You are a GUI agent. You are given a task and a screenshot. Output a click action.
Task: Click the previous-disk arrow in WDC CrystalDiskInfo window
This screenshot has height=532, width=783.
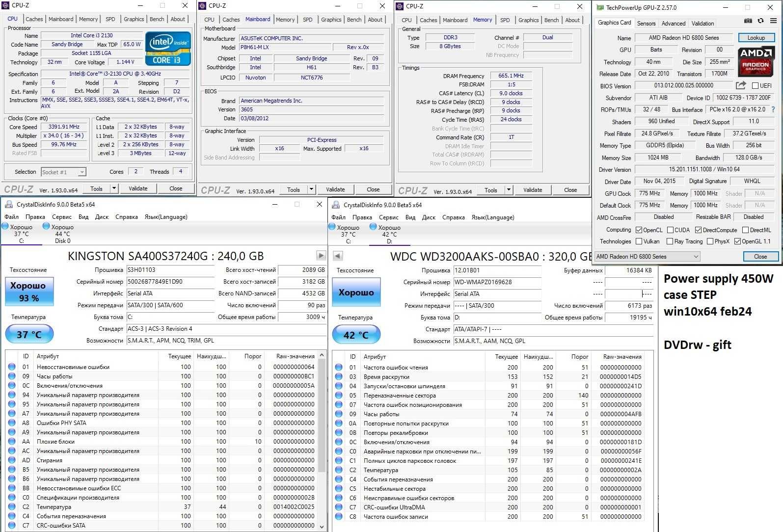click(337, 256)
